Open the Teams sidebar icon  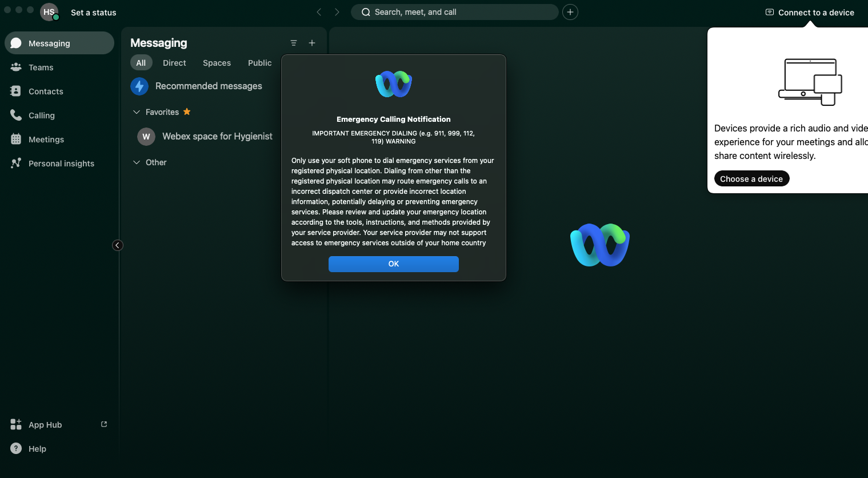(16, 67)
